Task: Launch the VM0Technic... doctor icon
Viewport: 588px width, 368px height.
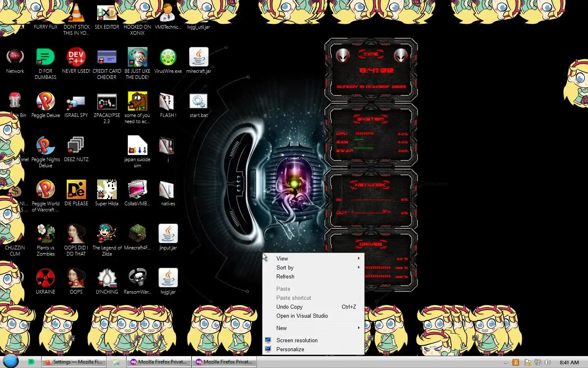Action: pos(167,13)
